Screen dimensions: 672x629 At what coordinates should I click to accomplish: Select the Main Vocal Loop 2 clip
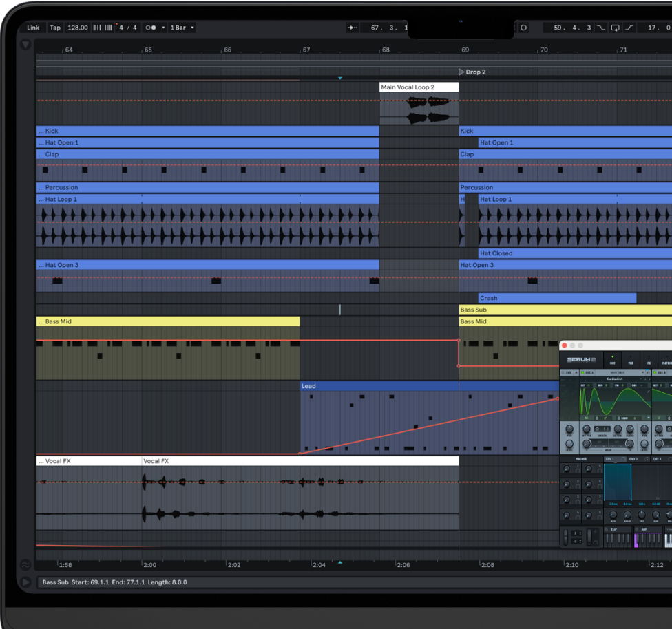419,87
